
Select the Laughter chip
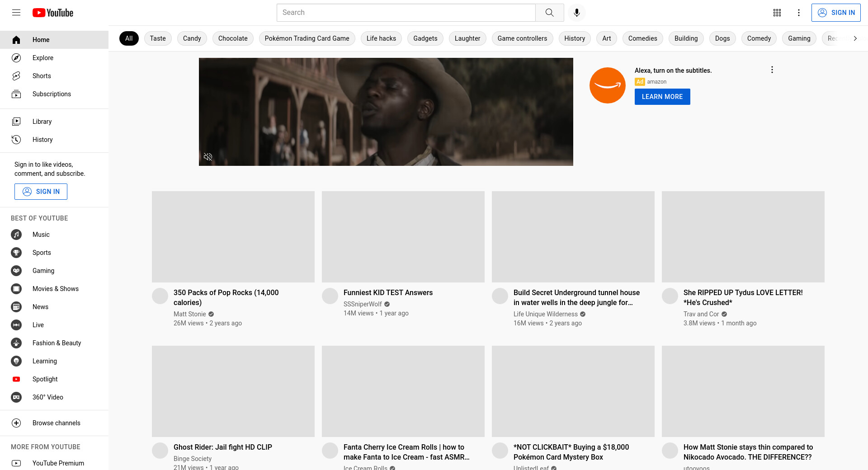(467, 38)
